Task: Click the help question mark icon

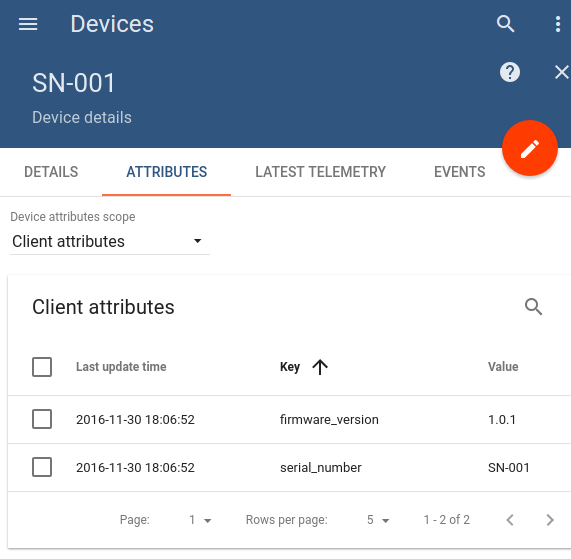Action: [510, 72]
